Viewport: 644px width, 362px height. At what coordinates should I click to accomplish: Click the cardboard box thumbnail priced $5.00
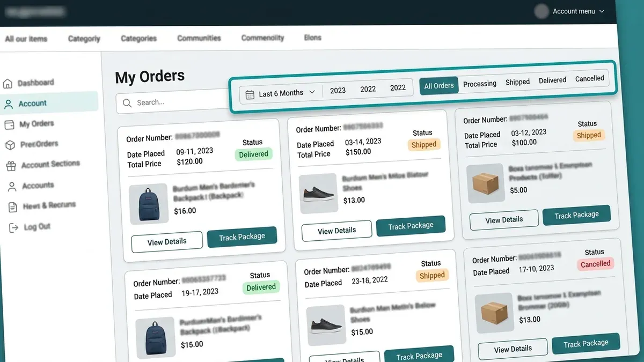coord(486,183)
